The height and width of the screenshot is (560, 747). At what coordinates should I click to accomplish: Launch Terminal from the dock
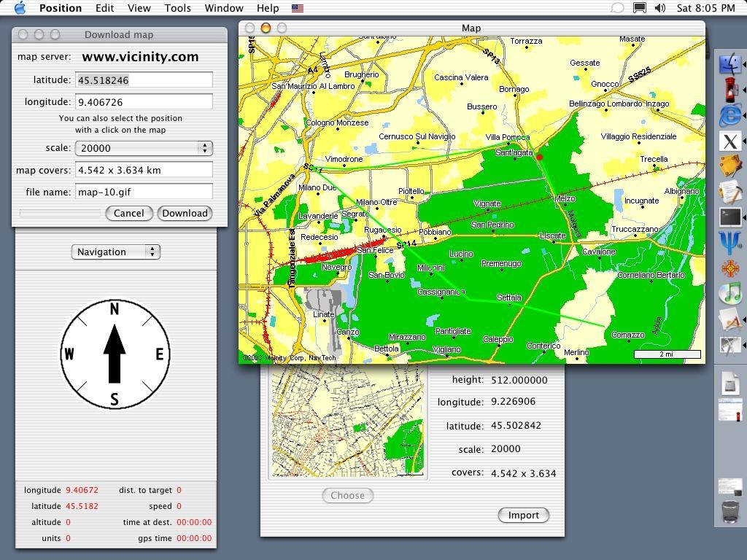pyautogui.click(x=729, y=217)
